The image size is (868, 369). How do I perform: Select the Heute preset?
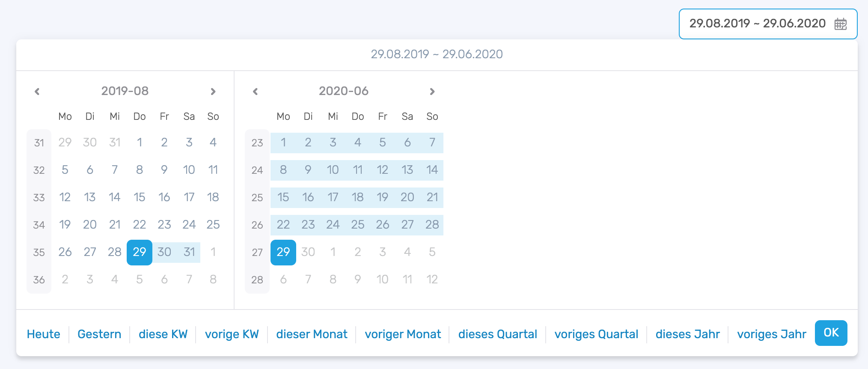[43, 334]
